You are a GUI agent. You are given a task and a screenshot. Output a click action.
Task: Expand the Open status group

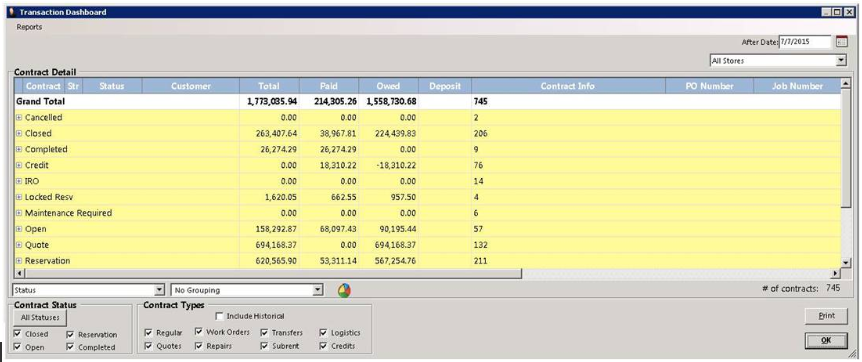click(x=19, y=229)
